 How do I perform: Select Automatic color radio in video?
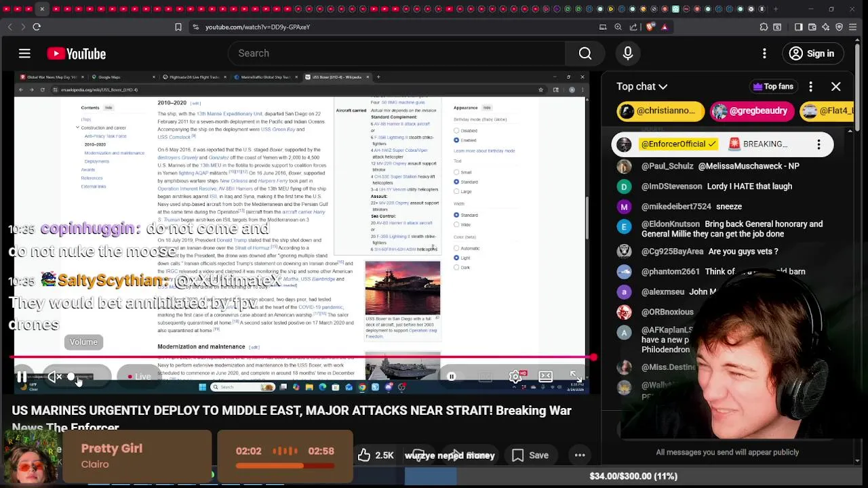pyautogui.click(x=456, y=248)
